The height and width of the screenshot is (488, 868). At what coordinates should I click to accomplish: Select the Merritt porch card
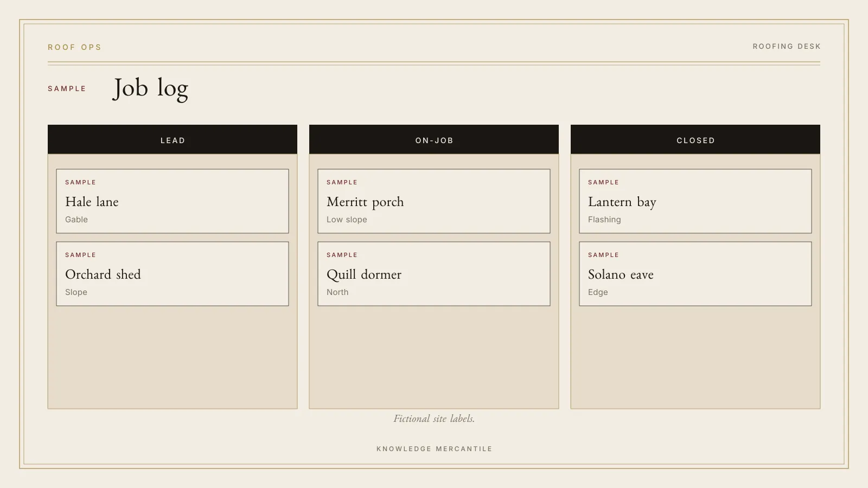click(434, 201)
